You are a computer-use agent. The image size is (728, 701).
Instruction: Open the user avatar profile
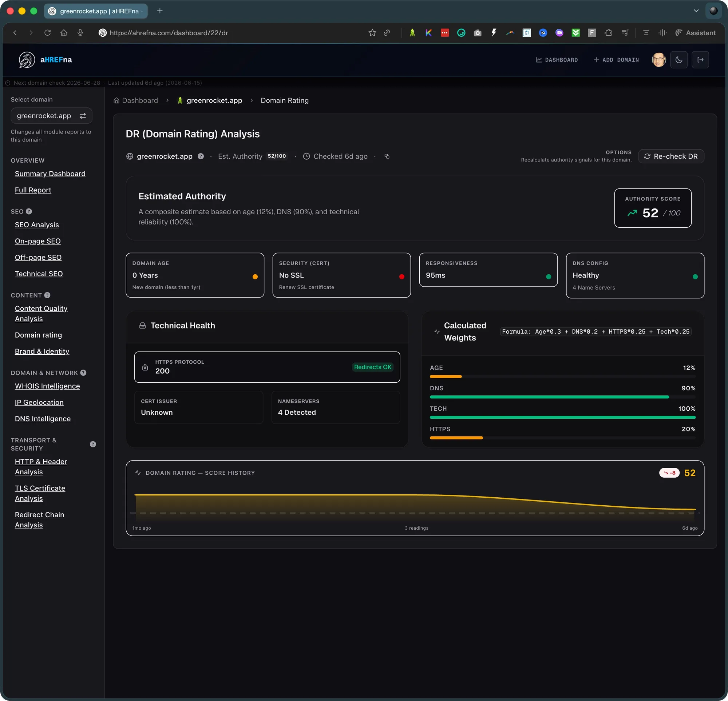click(659, 60)
